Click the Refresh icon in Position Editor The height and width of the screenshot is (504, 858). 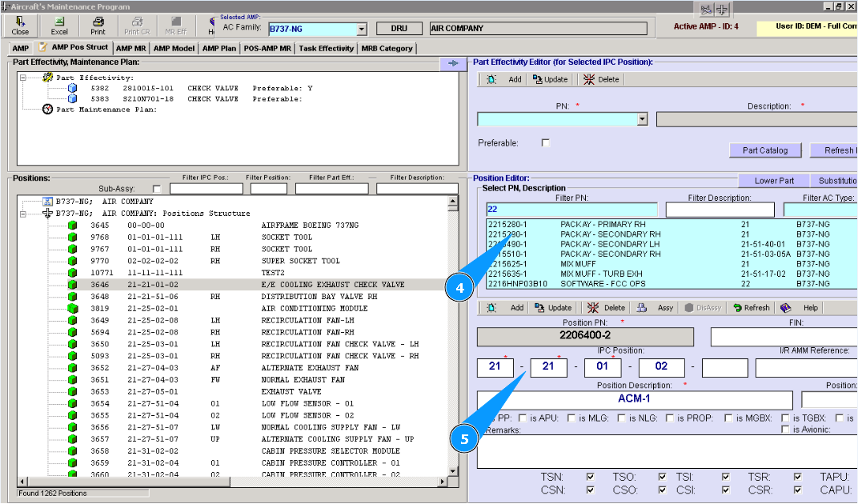pos(737,307)
